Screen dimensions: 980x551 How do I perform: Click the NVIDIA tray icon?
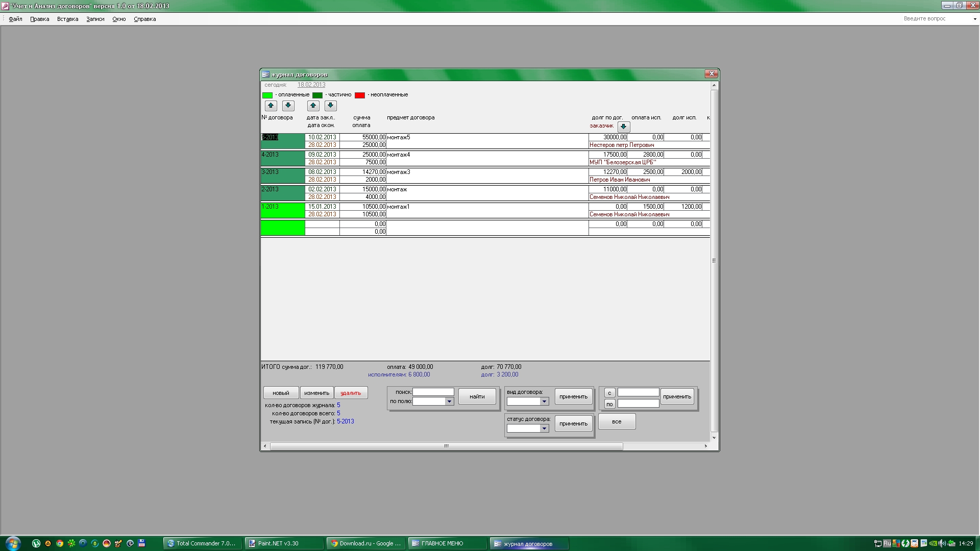point(933,543)
